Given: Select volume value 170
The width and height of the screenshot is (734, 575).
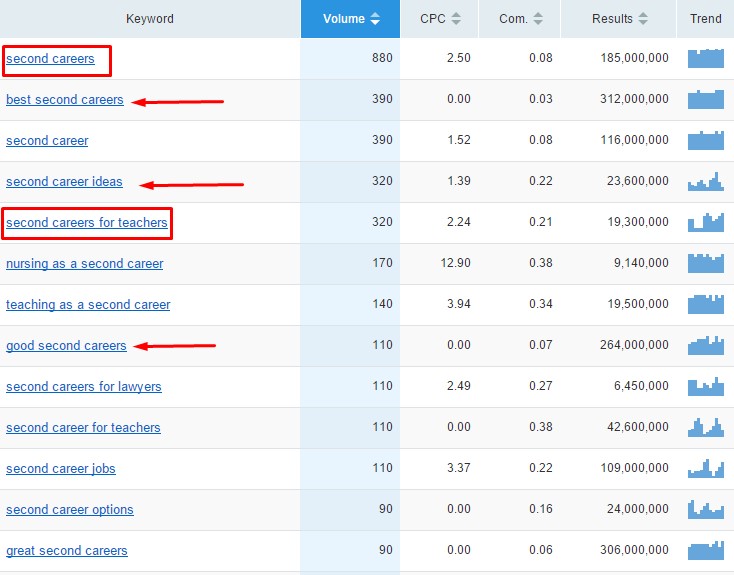Looking at the screenshot, I should click(x=382, y=263).
